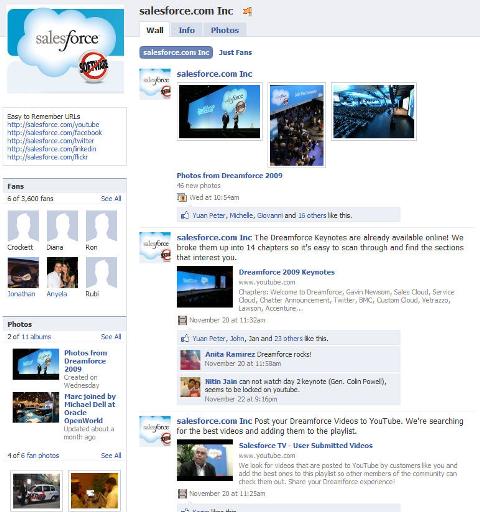Switch to the Wall tab
480x512 pixels.
point(155,30)
